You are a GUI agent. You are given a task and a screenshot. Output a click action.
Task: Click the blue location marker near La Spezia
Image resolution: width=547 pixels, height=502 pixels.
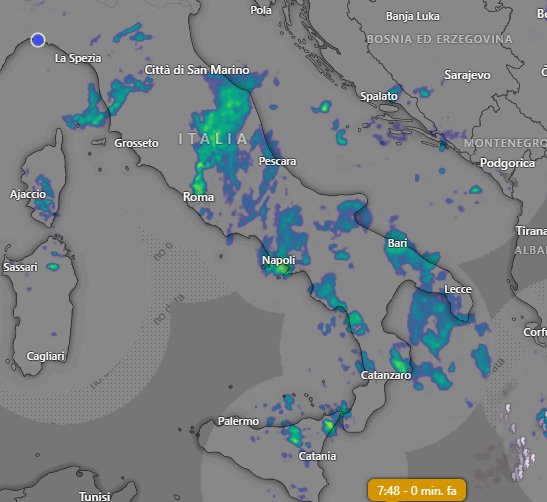[x=38, y=40]
